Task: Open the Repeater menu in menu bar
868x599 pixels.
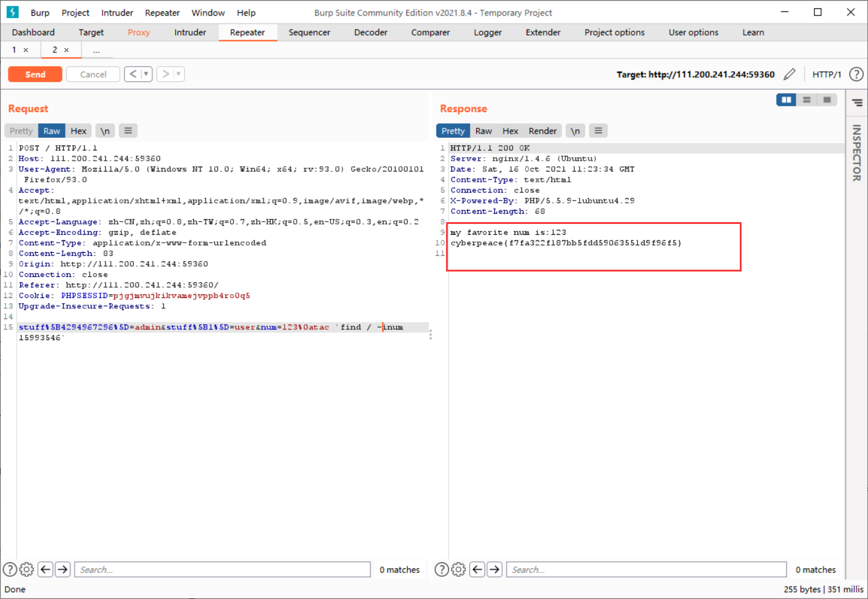Action: [x=163, y=13]
